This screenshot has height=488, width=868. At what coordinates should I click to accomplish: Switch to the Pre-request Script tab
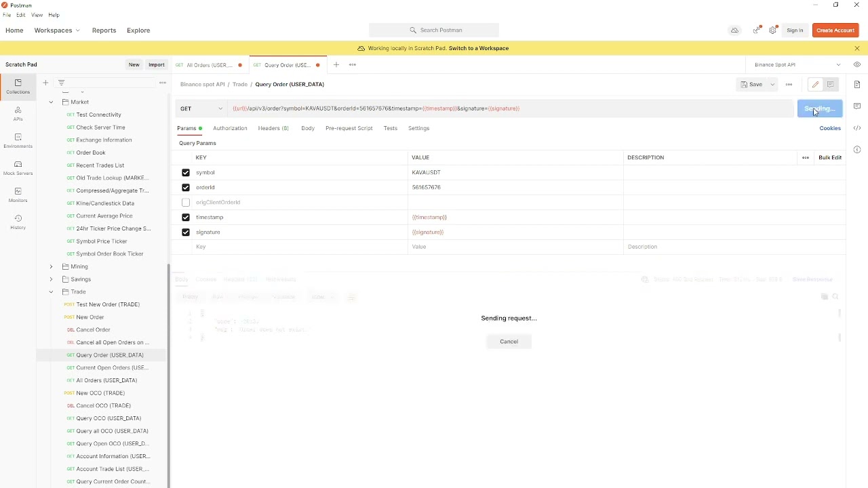(x=349, y=129)
